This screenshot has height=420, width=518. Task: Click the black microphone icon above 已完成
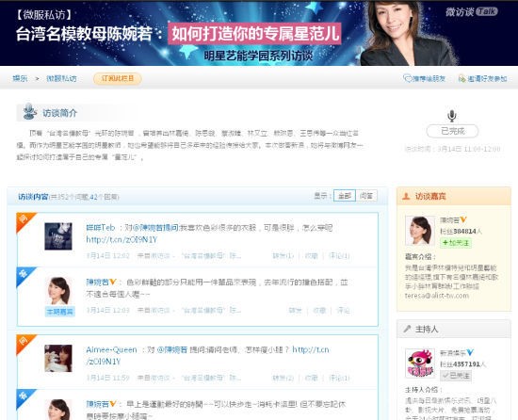click(452, 116)
